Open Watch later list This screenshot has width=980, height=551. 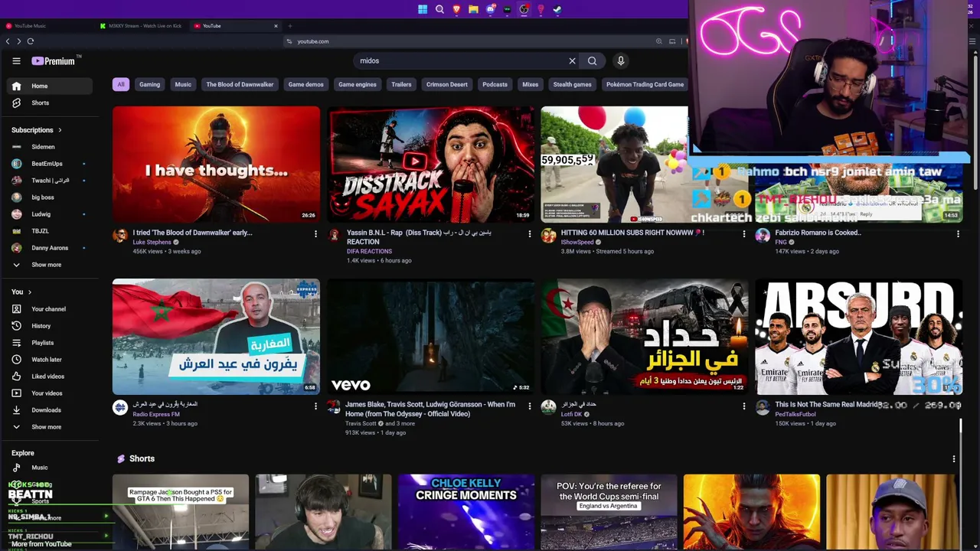(x=49, y=360)
